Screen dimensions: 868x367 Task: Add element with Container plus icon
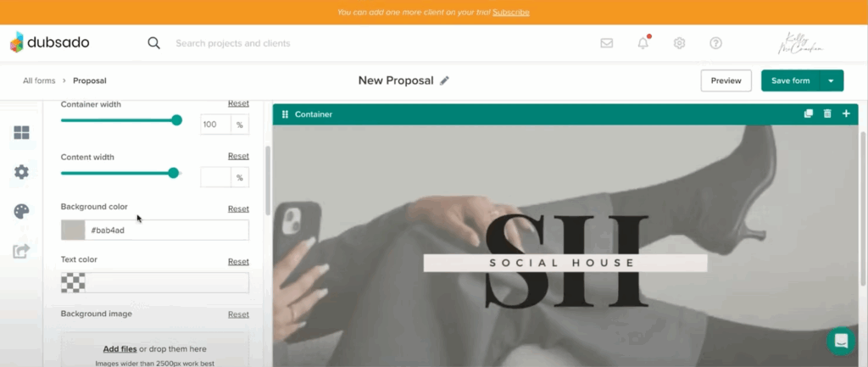(x=847, y=114)
